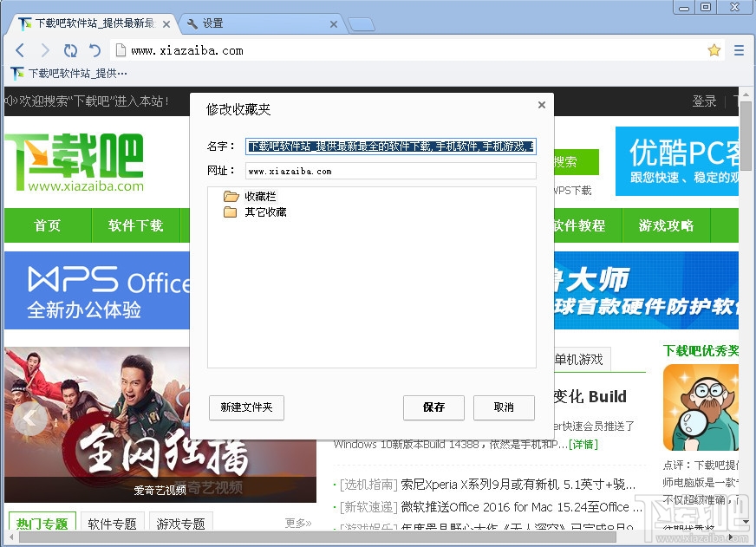Click the horizontal scrollbar thumb

[316, 537]
